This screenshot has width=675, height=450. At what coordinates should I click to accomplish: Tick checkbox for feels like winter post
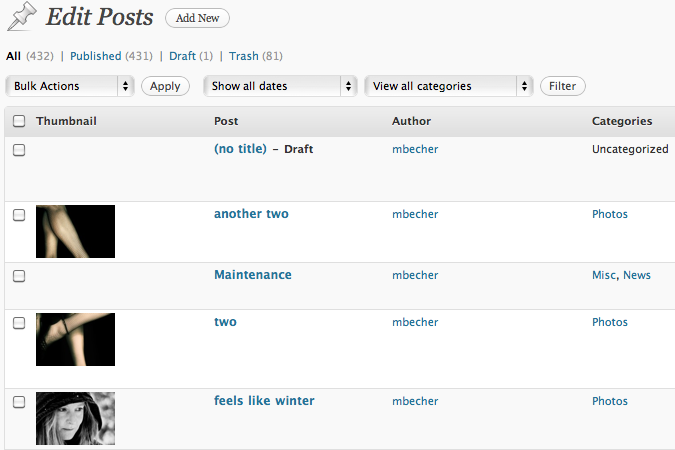19,402
